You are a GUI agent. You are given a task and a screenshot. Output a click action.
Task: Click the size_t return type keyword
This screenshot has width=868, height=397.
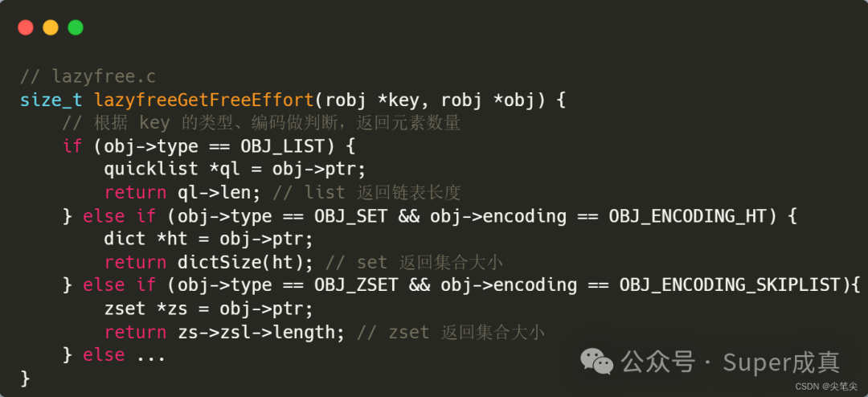[51, 100]
